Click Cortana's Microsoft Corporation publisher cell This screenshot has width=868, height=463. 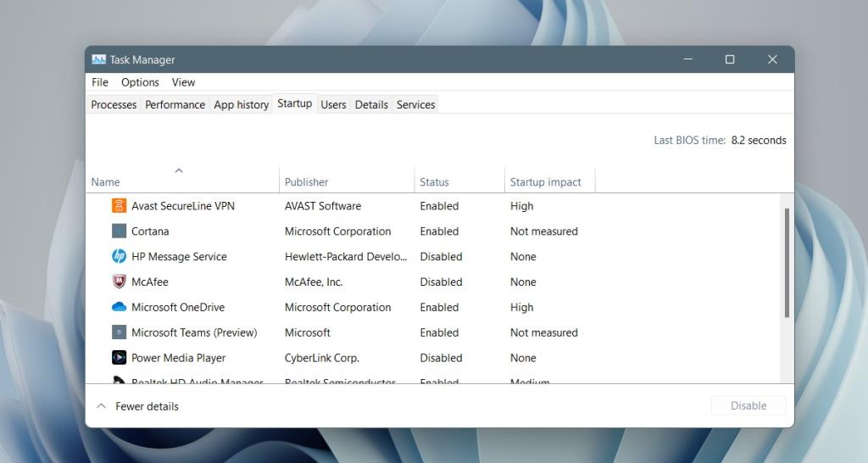[337, 231]
